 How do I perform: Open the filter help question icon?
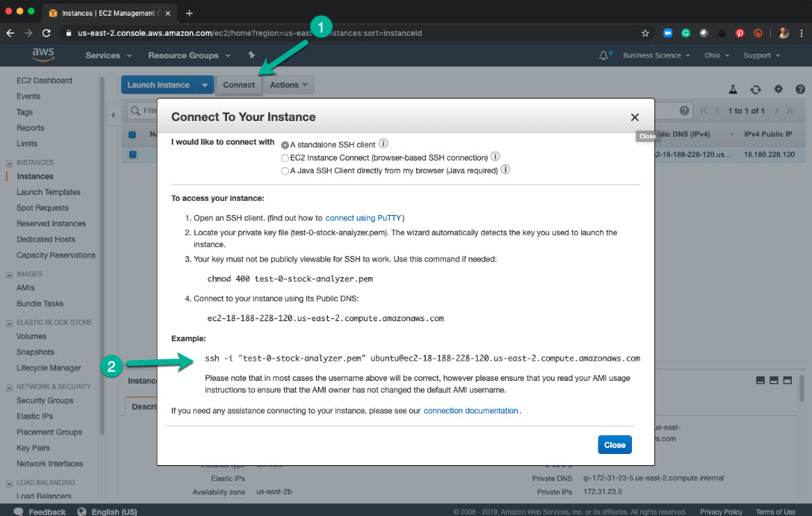click(x=684, y=111)
